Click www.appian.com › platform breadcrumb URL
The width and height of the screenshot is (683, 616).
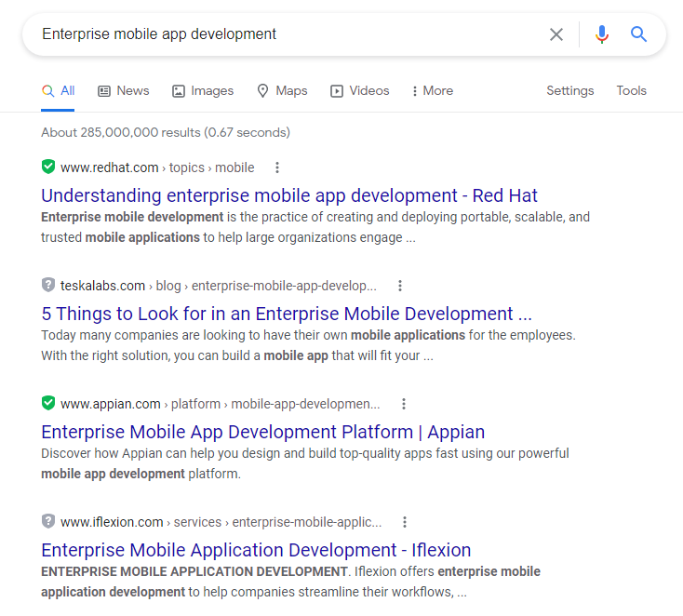pyautogui.click(x=220, y=404)
